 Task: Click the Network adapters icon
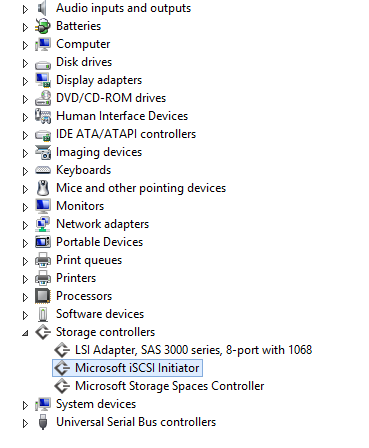coord(43,224)
